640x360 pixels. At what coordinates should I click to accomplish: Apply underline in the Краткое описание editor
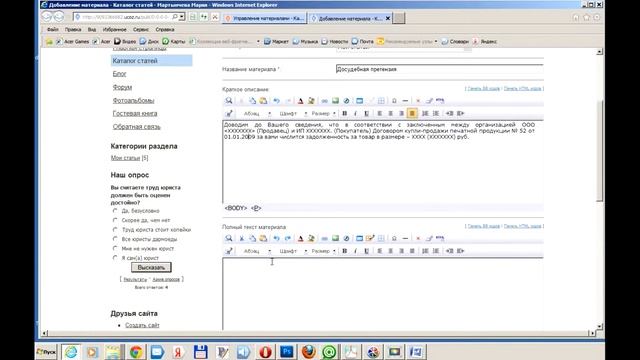click(366, 113)
